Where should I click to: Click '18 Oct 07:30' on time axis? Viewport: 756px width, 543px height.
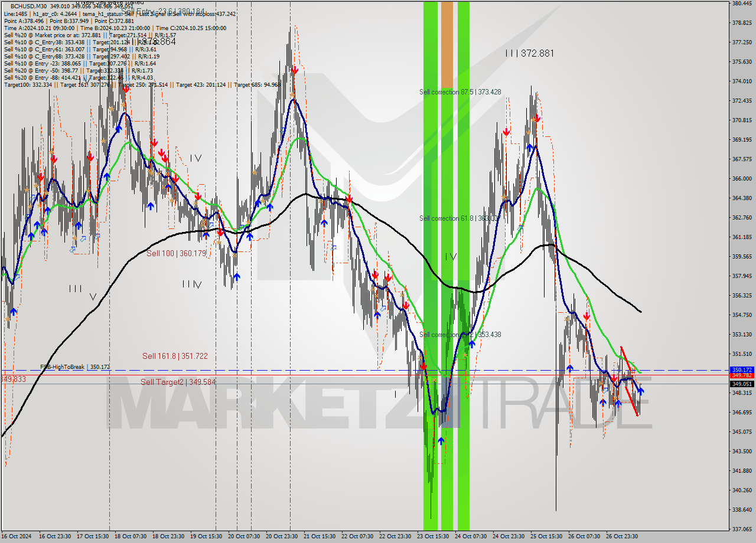131,537
